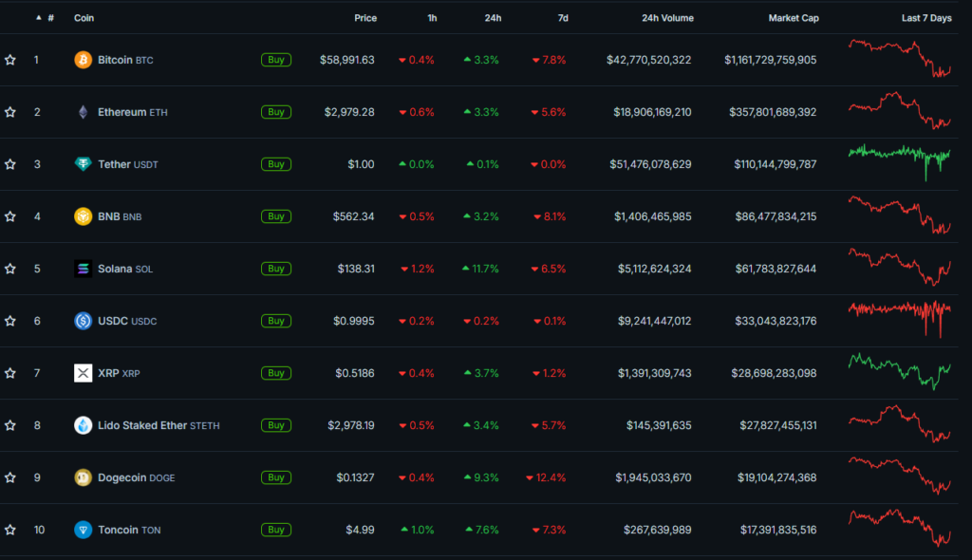
Task: Click the Coin column header
Action: tap(84, 18)
